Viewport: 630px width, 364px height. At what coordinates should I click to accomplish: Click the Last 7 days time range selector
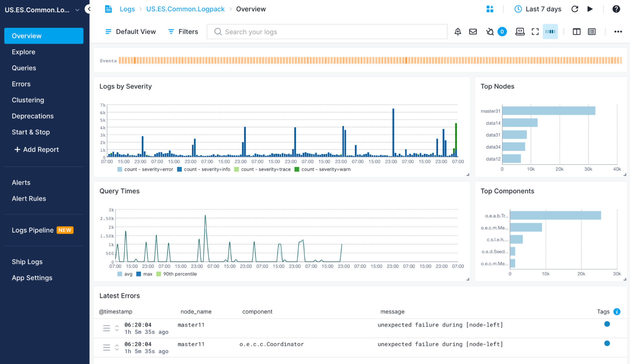537,9
